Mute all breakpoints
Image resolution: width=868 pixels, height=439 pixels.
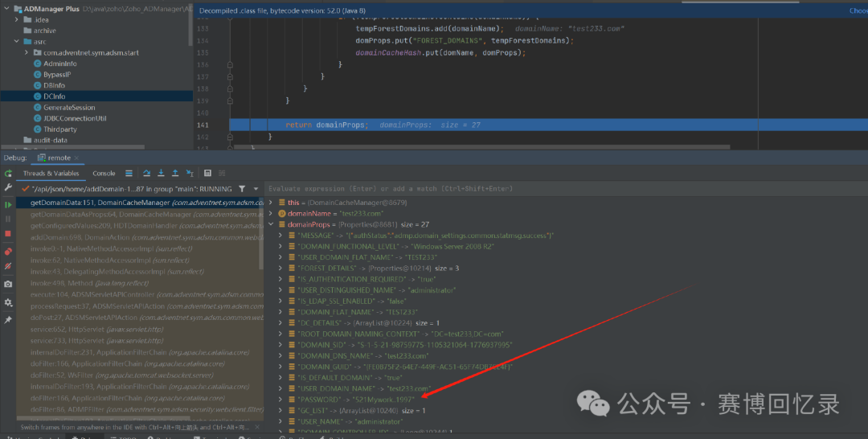click(8, 266)
